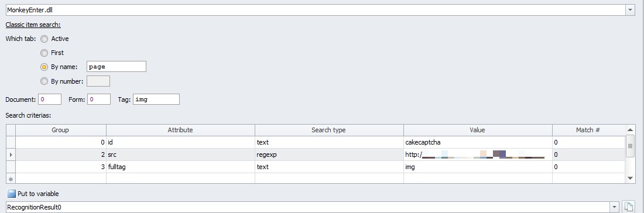Click the Attribute column header

[x=180, y=130]
